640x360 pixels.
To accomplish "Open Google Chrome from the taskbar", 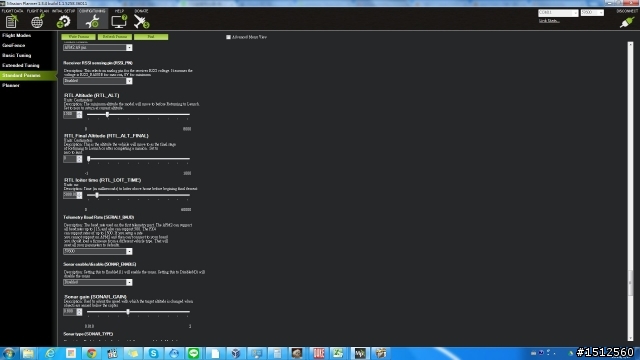I will click(x=91, y=353).
